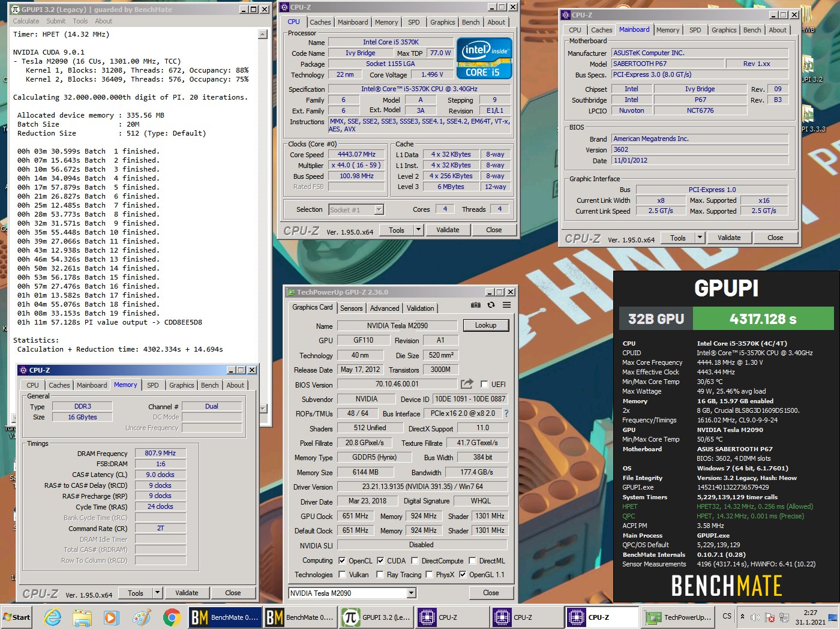Toggle the DirectCompute checkbox
Viewport: 840px width, 630px height.
coord(415,561)
